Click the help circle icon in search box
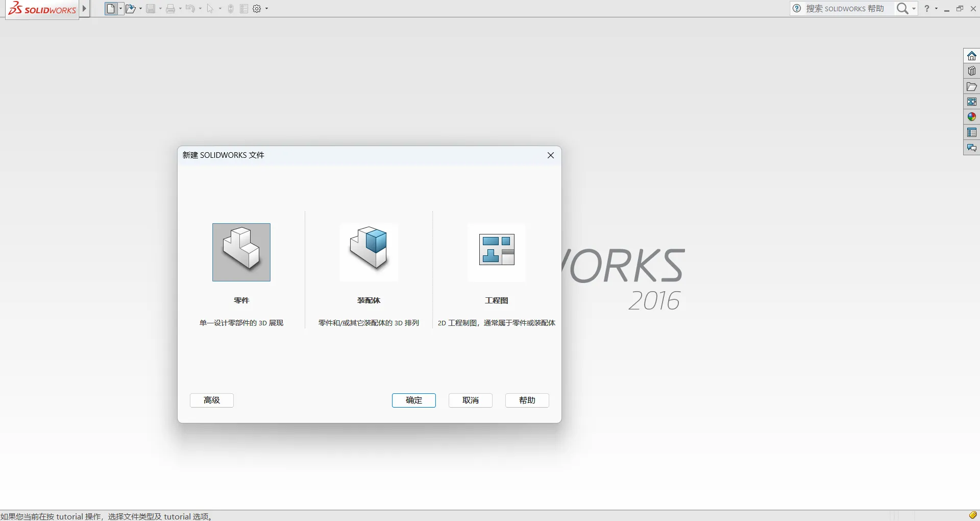The image size is (980, 521). [797, 8]
